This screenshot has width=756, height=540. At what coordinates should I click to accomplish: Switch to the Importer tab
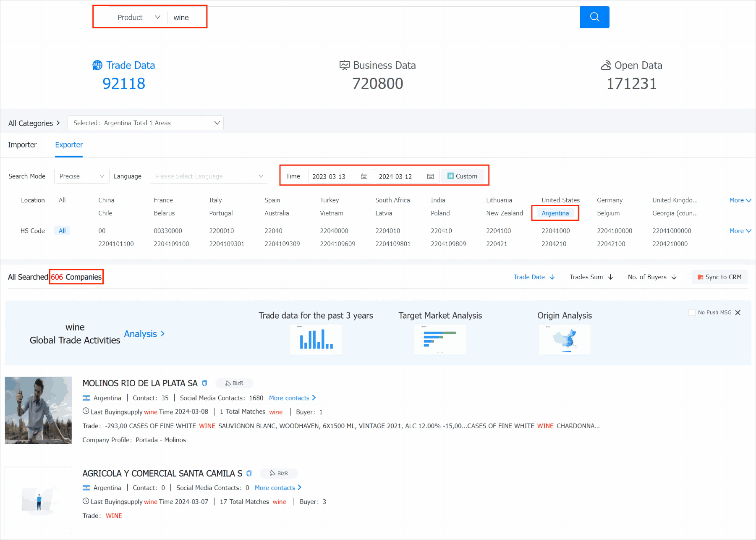(22, 145)
